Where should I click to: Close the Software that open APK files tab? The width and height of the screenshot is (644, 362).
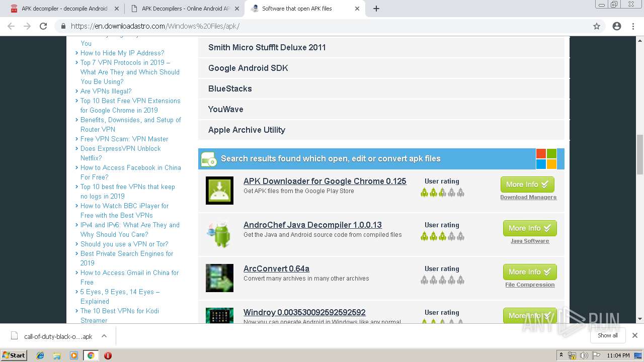click(358, 9)
